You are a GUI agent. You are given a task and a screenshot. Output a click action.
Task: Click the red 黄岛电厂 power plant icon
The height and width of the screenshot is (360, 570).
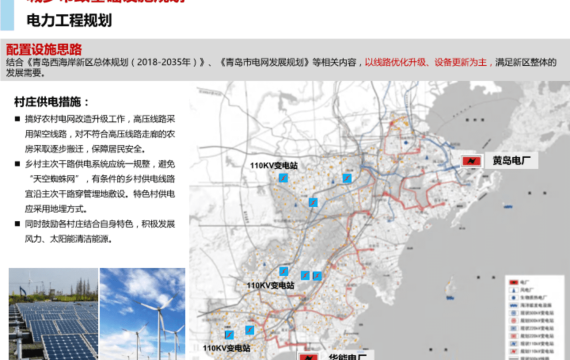471,161
